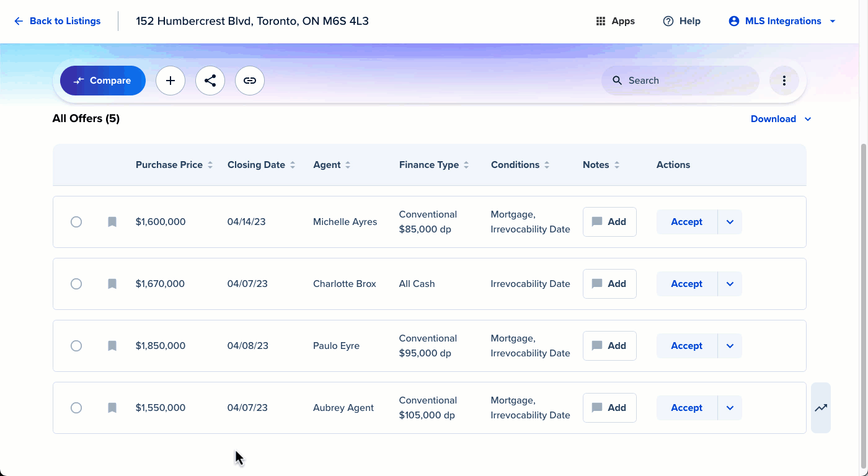
Task: Click the plus add offer icon
Action: (170, 81)
